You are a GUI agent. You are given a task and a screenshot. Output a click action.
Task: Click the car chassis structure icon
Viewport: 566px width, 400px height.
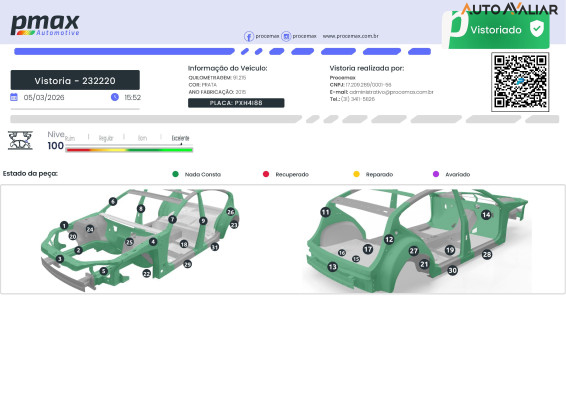[x=21, y=140]
